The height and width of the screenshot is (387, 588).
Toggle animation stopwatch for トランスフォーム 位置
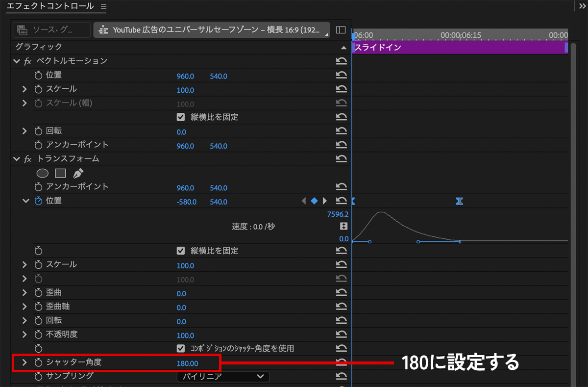point(39,201)
